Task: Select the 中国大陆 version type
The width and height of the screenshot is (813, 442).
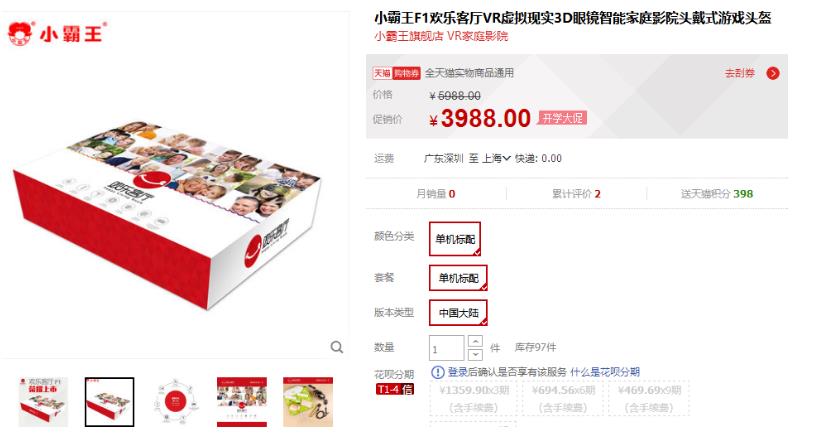Action: pyautogui.click(x=458, y=313)
